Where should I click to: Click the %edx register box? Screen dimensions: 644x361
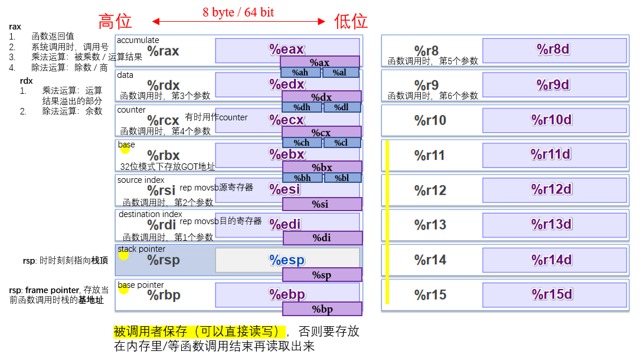pos(287,84)
